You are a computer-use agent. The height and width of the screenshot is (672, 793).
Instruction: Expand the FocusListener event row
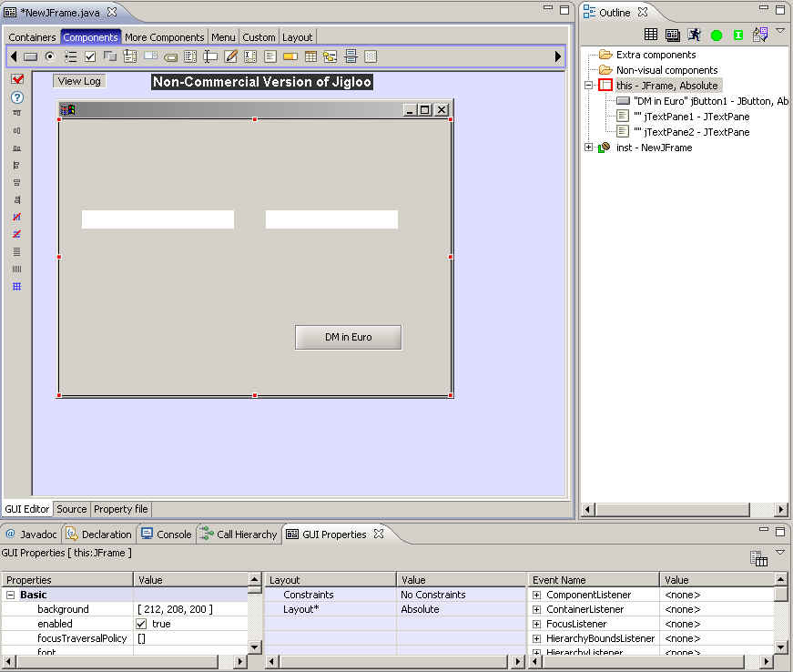coord(536,625)
